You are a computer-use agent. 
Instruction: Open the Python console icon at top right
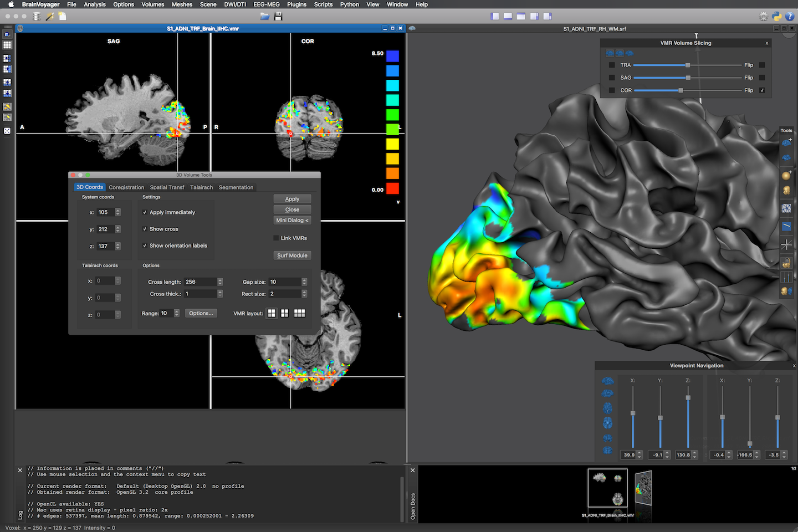pyautogui.click(x=777, y=16)
